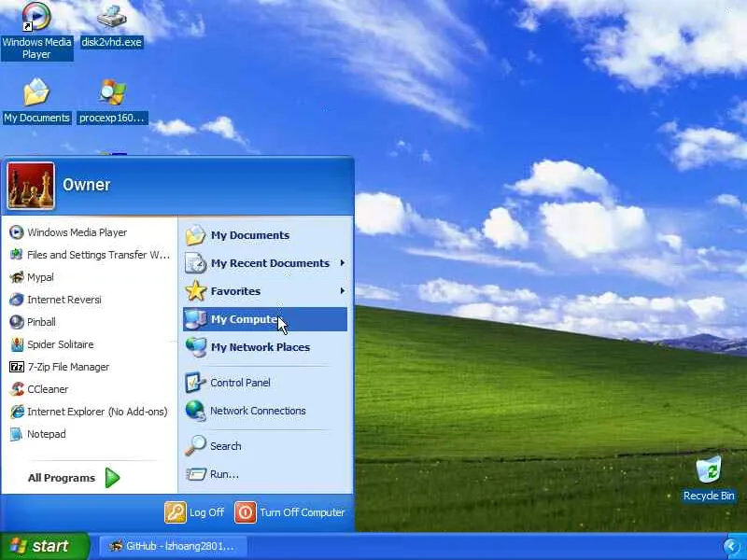Open Notepad from Start menu
The image size is (747, 560).
pyautogui.click(x=89, y=434)
